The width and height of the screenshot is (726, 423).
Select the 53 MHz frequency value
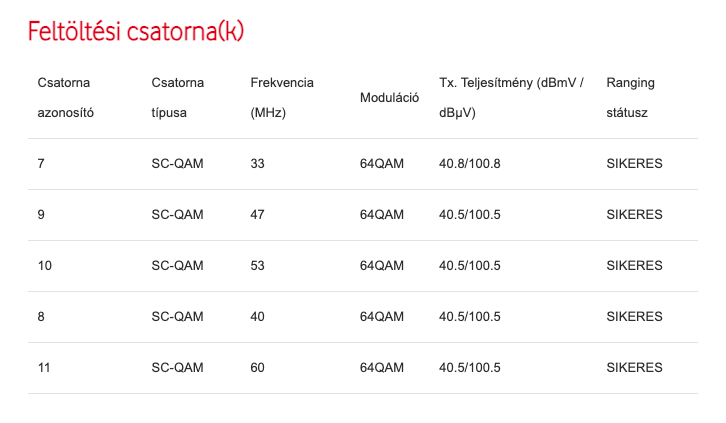[x=257, y=266]
